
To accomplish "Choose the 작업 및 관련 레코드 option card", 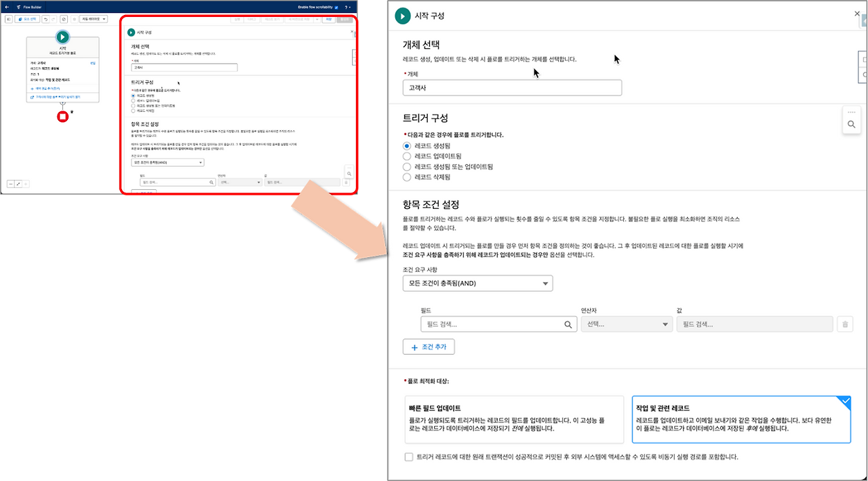I will click(741, 419).
